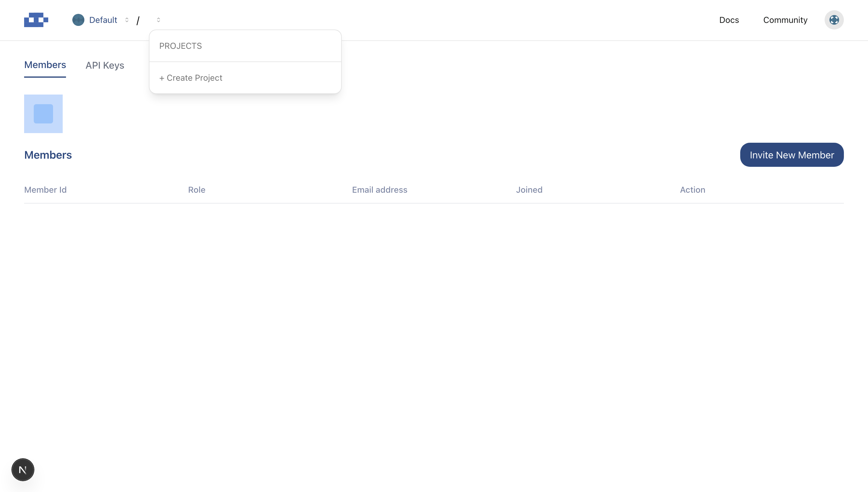Viewport: 868px width, 492px height.
Task: Toggle the project selector chevron
Action: 158,20
